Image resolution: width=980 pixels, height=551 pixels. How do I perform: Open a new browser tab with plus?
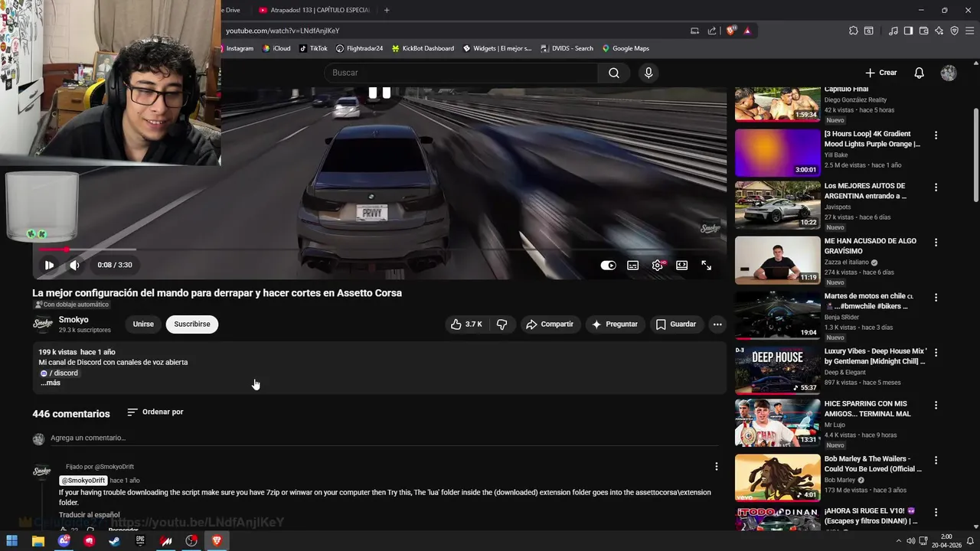[x=387, y=10]
